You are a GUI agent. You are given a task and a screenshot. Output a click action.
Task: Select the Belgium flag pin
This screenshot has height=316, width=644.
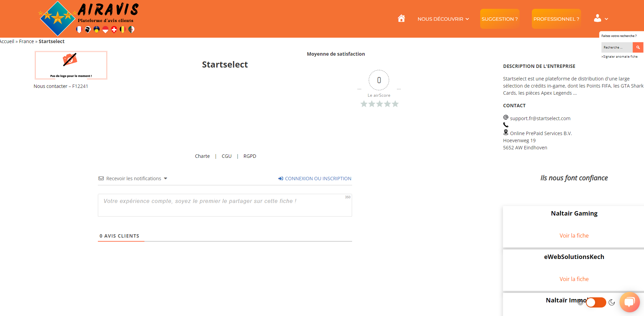[x=123, y=30]
